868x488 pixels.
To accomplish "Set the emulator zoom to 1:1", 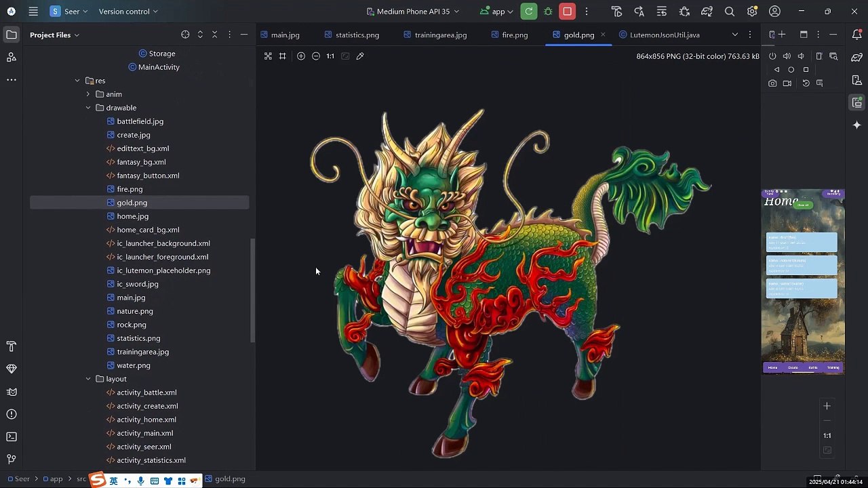I will click(827, 436).
